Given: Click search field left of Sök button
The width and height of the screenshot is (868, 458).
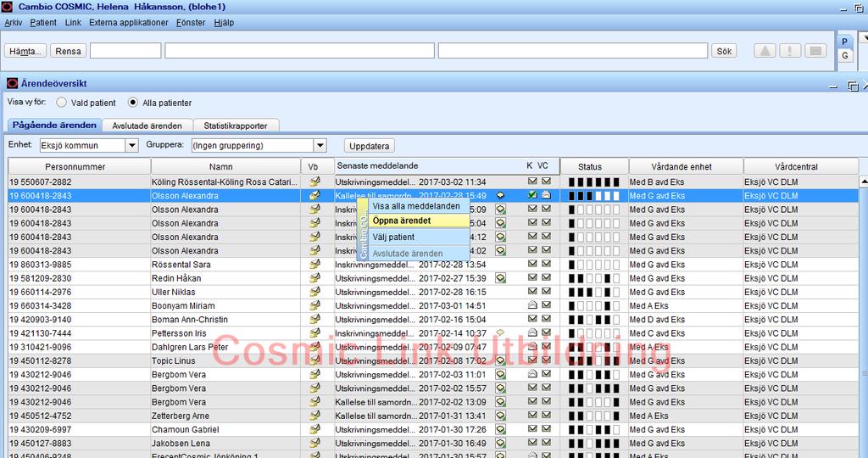Looking at the screenshot, I should 573,51.
